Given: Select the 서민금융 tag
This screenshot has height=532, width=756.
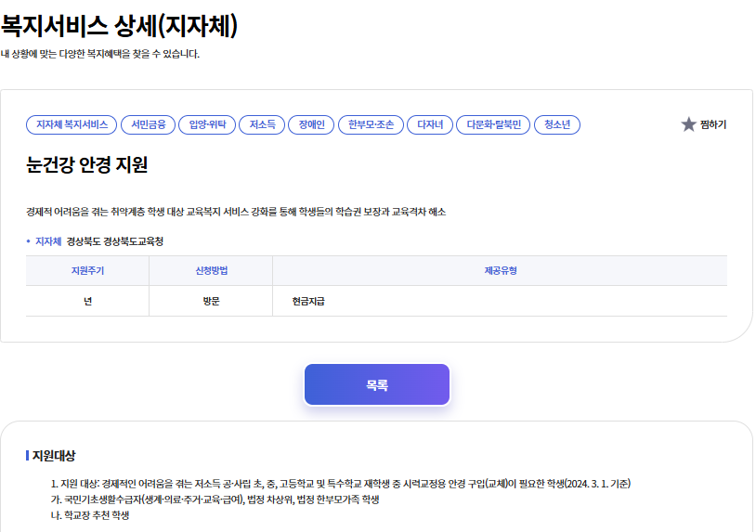Looking at the screenshot, I should tap(147, 124).
